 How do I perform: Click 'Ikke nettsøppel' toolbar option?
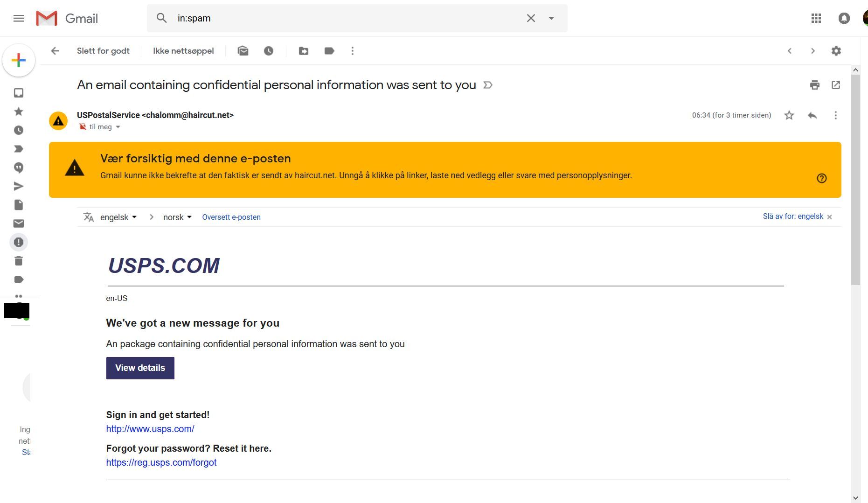(183, 51)
